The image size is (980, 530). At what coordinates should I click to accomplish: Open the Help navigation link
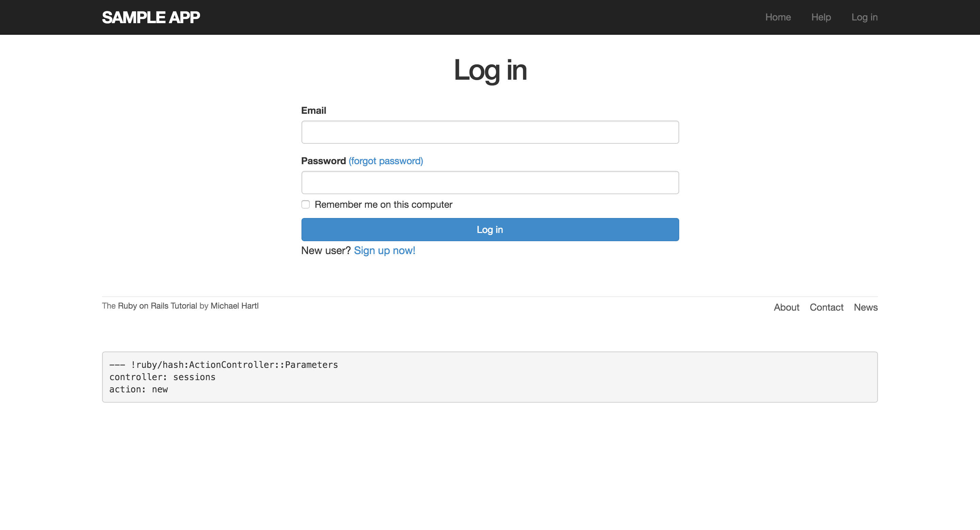click(x=821, y=17)
